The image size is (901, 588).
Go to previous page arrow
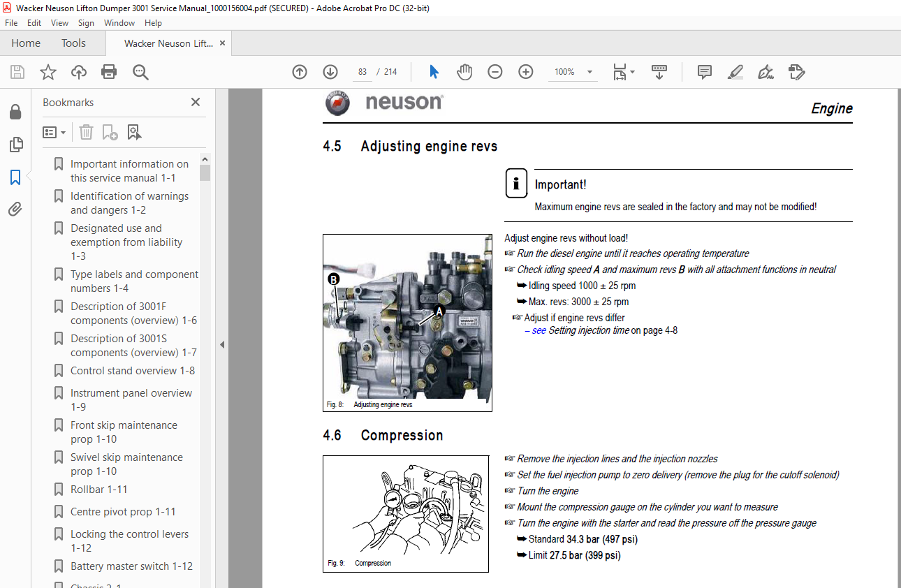(300, 72)
